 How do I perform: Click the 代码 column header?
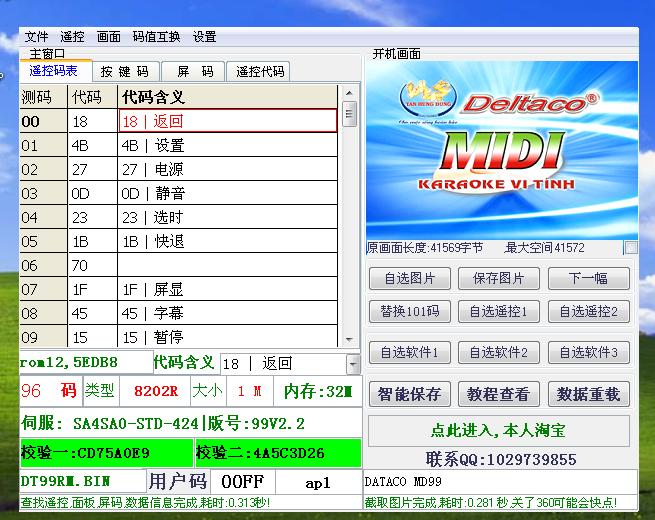[92, 97]
